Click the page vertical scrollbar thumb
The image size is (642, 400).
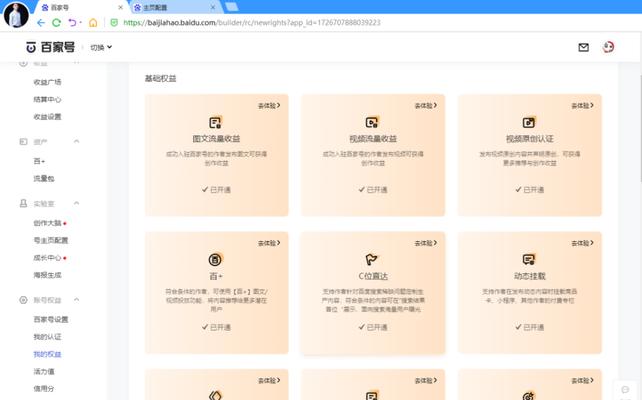tap(640, 127)
